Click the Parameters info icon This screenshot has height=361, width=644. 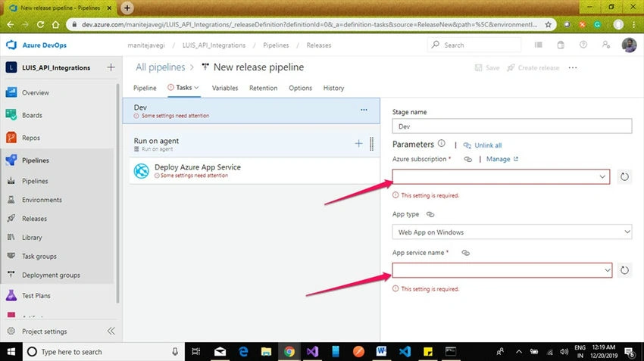[x=442, y=143]
